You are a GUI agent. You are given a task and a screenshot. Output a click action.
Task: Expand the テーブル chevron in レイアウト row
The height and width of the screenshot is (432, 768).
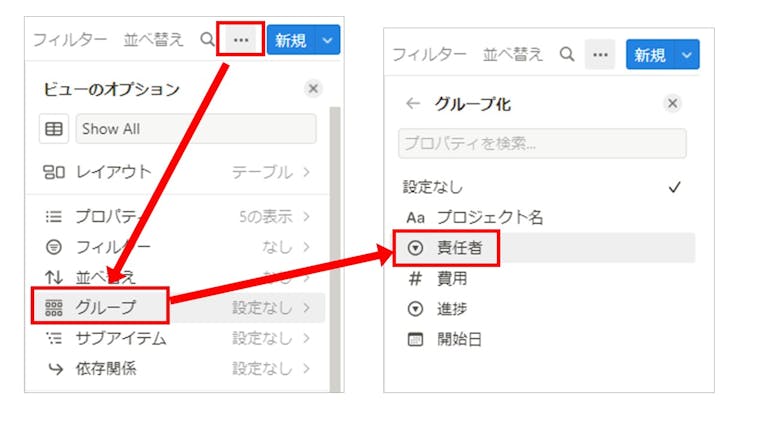(307, 172)
